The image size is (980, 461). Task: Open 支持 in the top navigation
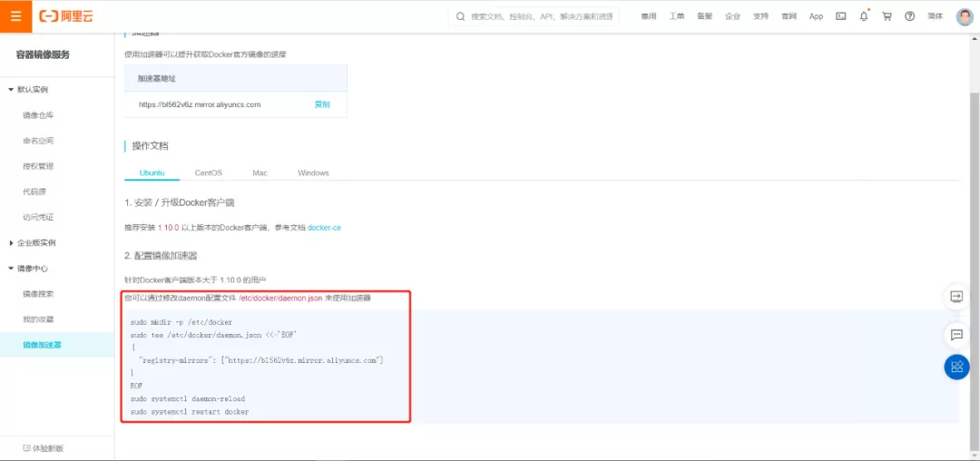click(x=760, y=16)
